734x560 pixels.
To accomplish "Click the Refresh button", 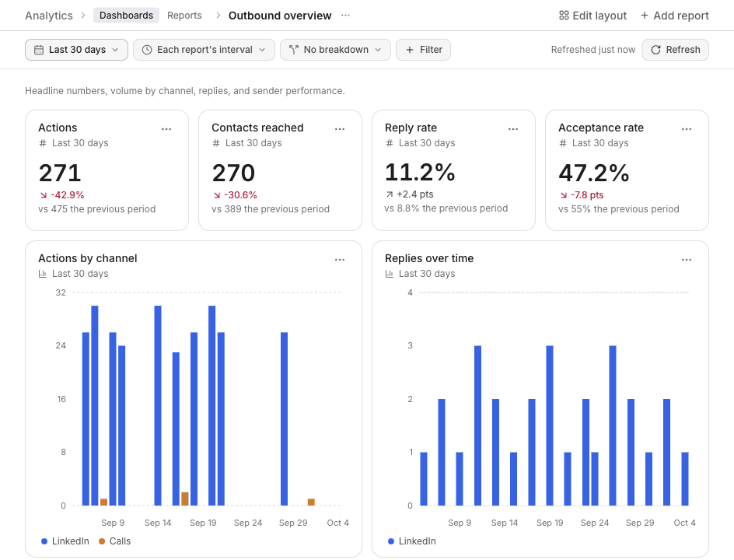I will pyautogui.click(x=675, y=50).
